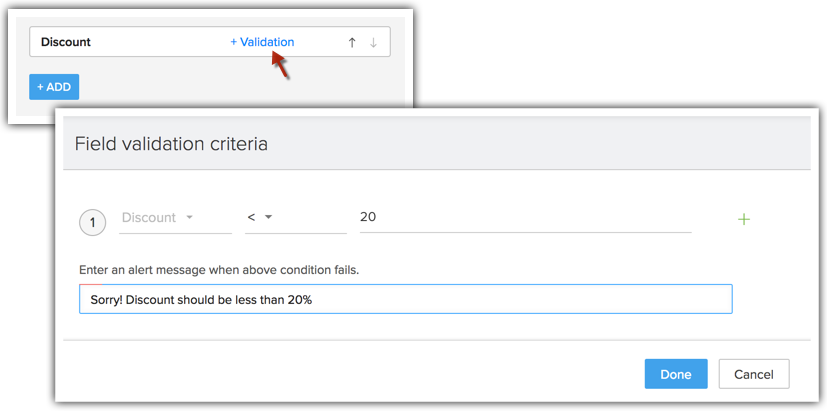Confirm validation with Done button
The image size is (827, 411).
tap(676, 374)
